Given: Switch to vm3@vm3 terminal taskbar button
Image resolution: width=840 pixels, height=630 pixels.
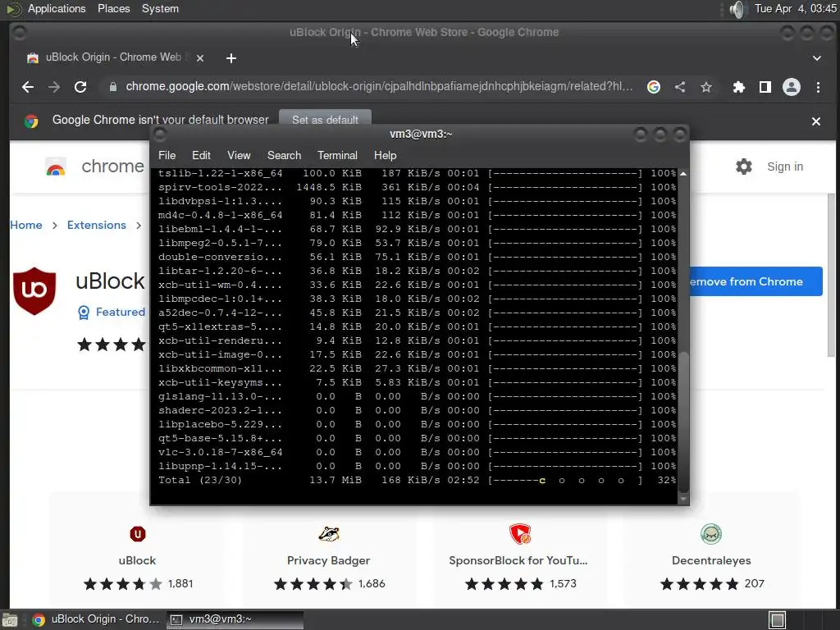Looking at the screenshot, I should click(x=234, y=619).
